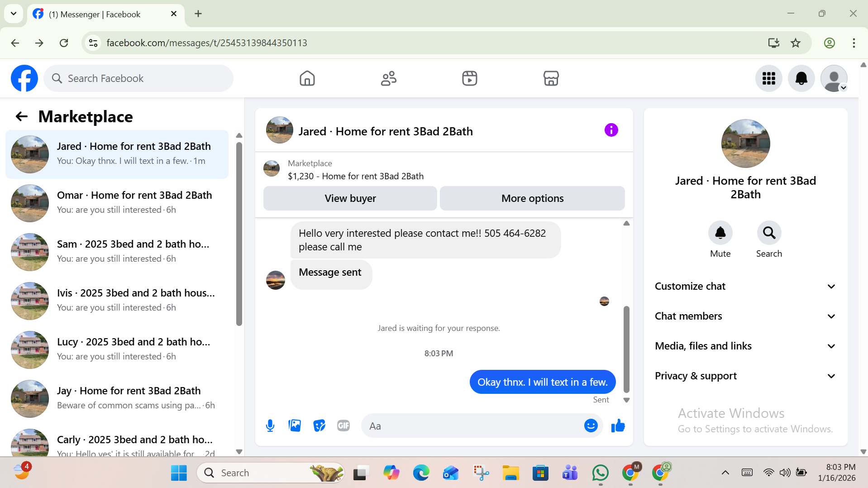The image size is (868, 488).
Task: Click Chrome profile icon in toolbar
Action: pyautogui.click(x=829, y=43)
